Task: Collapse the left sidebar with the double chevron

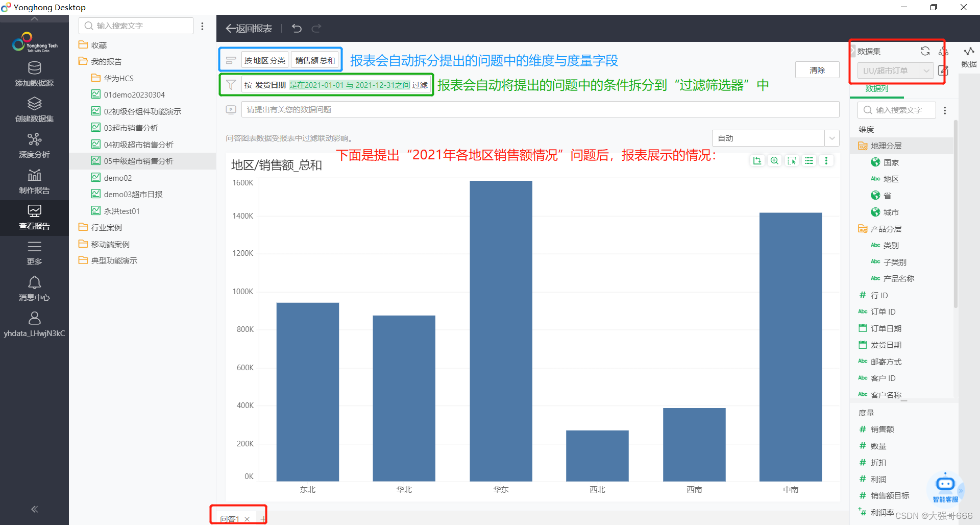Action: coord(34,509)
